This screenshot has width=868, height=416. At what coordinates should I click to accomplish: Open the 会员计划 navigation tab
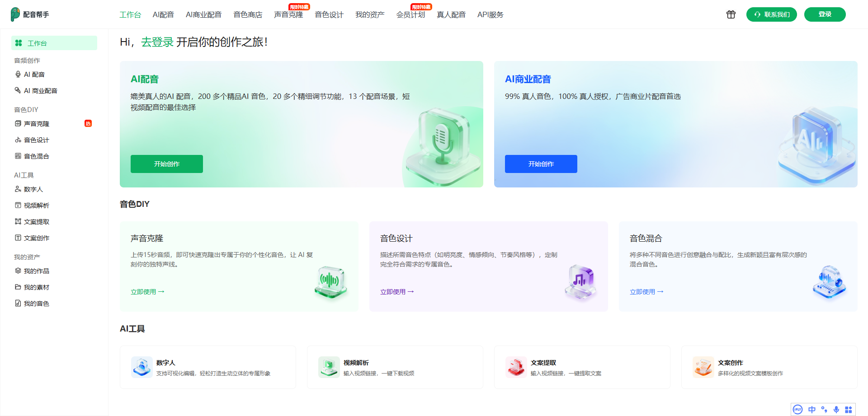pos(410,15)
